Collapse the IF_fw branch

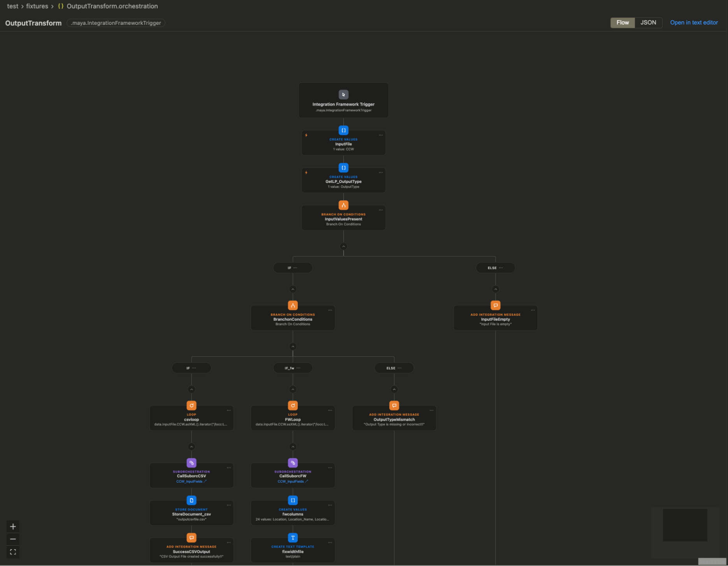coord(293,389)
